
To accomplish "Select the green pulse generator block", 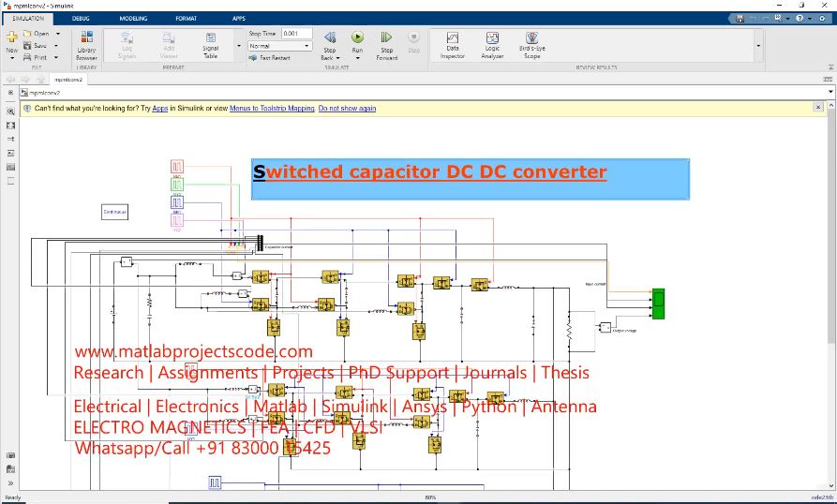I will click(x=177, y=185).
